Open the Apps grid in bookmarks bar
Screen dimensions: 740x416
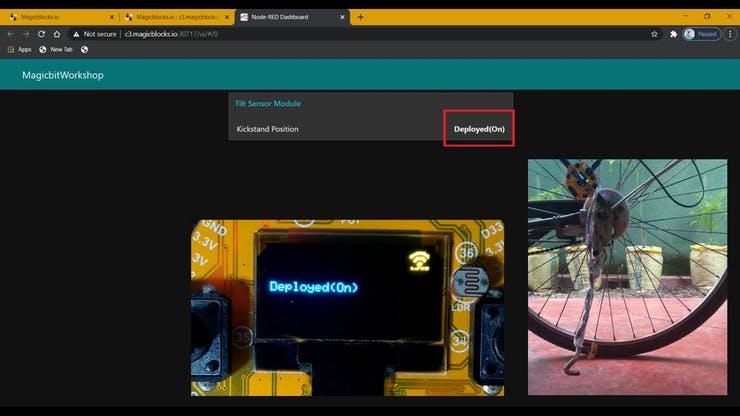pos(19,49)
